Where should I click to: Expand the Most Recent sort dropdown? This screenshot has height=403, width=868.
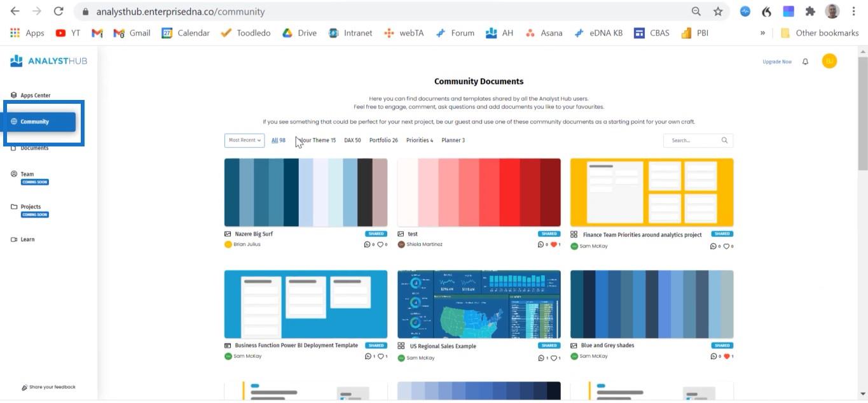(x=244, y=140)
